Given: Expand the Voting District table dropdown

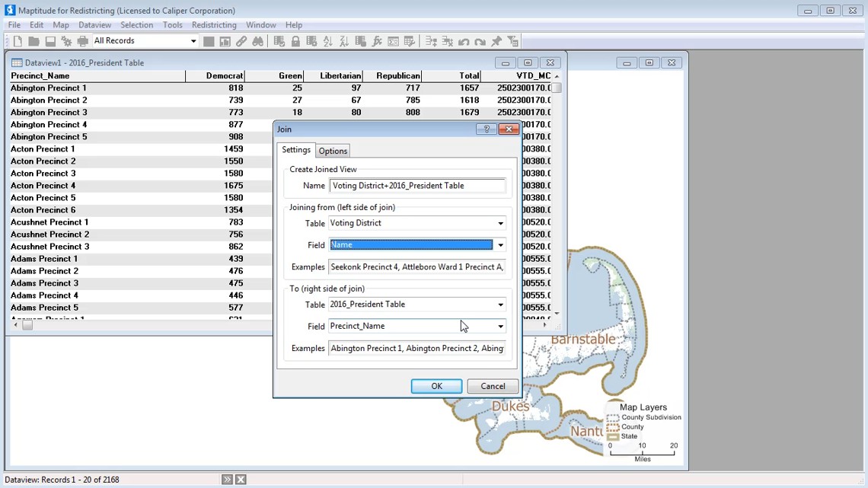Looking at the screenshot, I should 500,223.
